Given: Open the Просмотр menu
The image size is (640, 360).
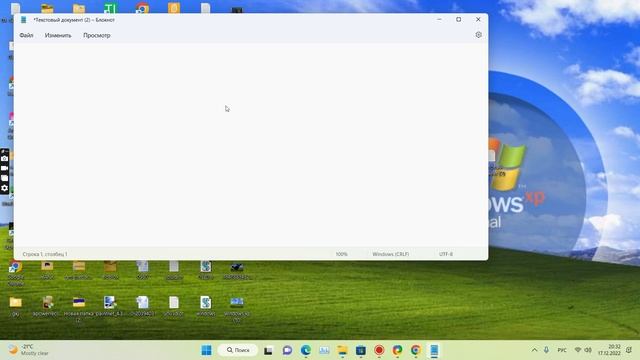Looking at the screenshot, I should click(x=97, y=36).
